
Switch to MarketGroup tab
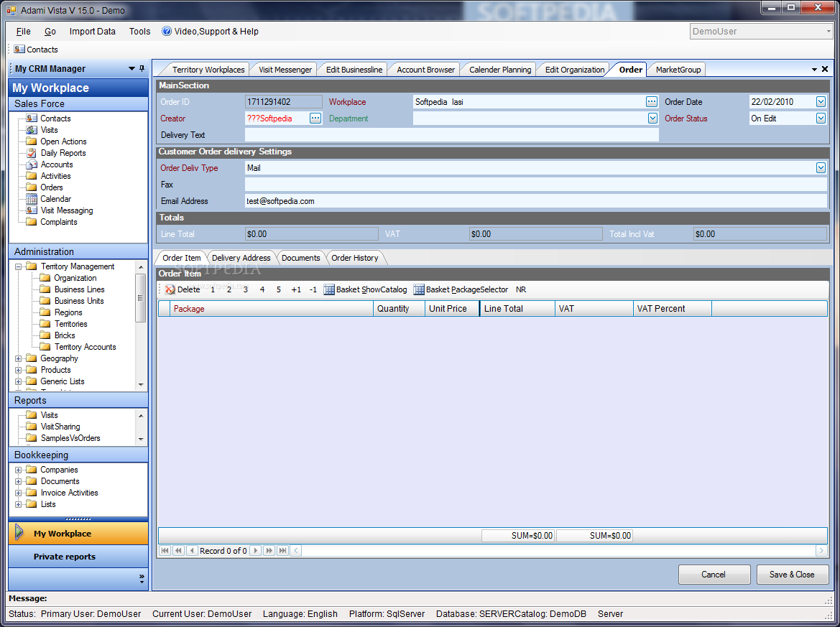[x=678, y=70]
